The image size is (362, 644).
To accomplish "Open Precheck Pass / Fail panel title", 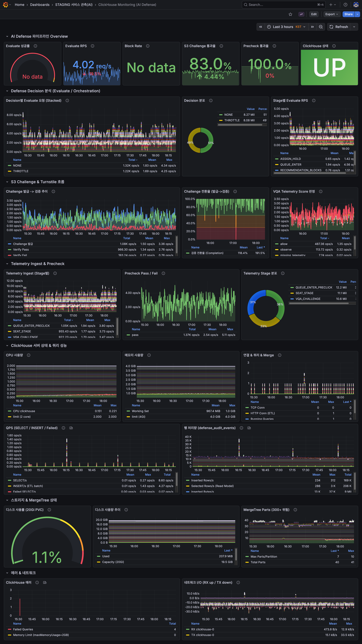I will tap(141, 273).
